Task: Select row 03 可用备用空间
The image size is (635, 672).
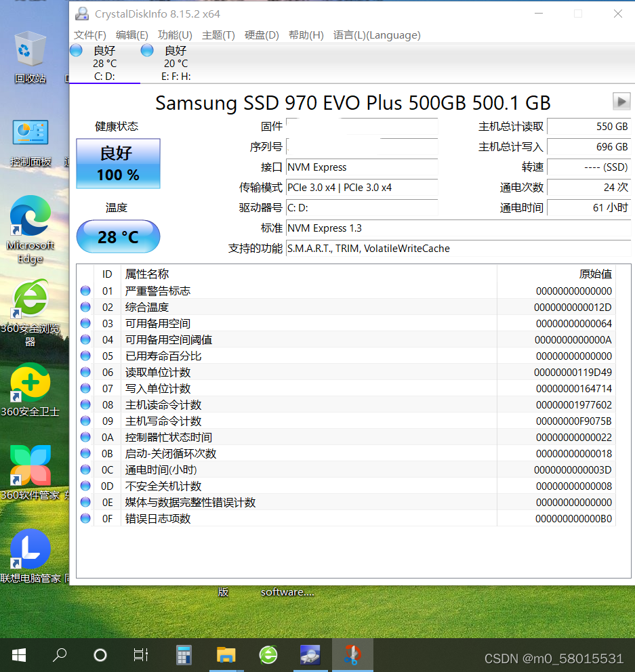Action: 346,323
